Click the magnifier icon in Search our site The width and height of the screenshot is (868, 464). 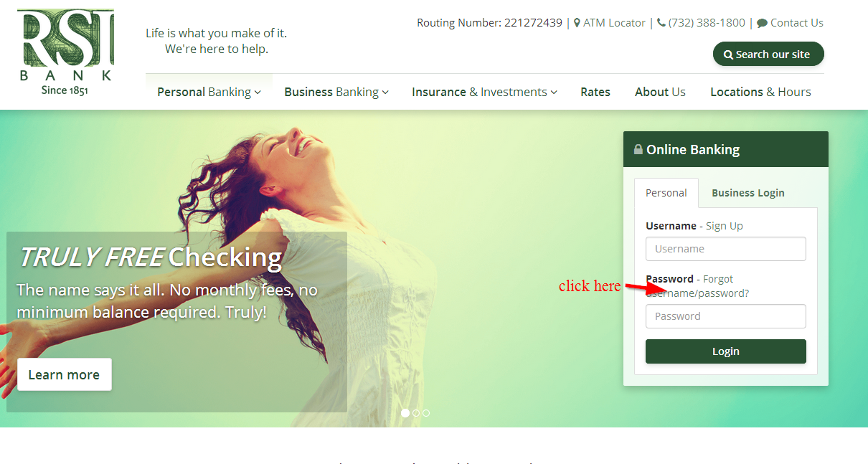pyautogui.click(x=728, y=55)
